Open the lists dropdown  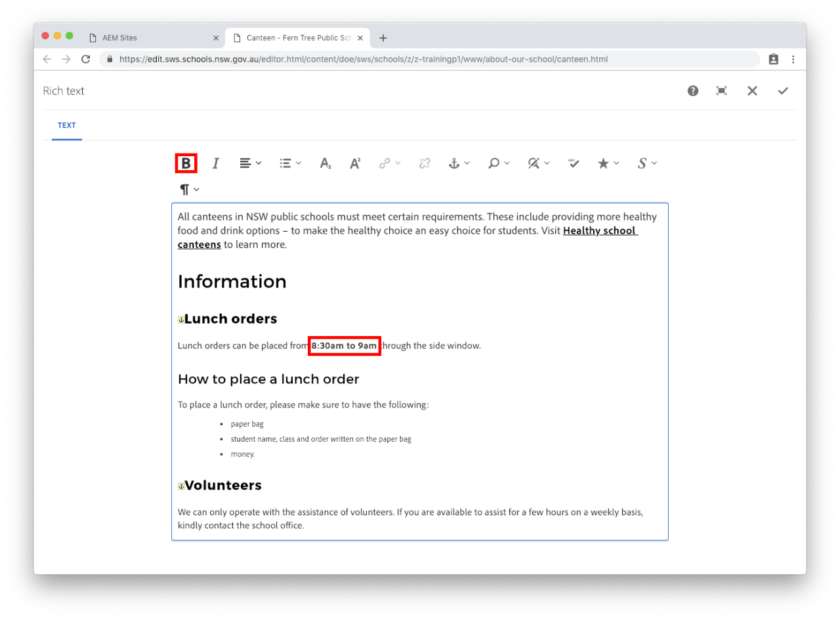[x=290, y=163]
